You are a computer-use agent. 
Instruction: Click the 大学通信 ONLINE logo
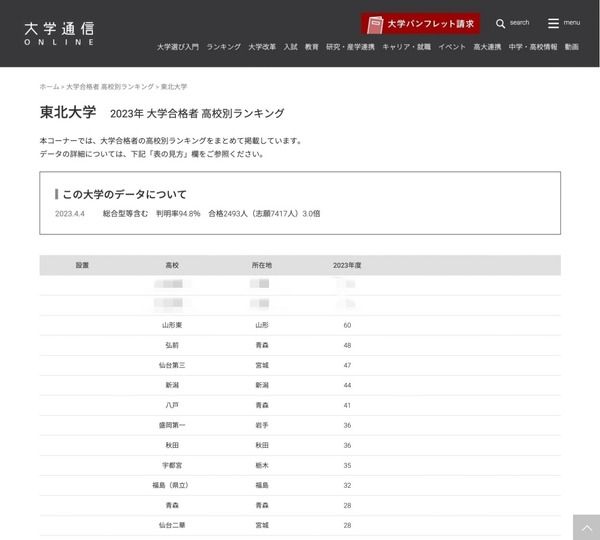pos(59,34)
